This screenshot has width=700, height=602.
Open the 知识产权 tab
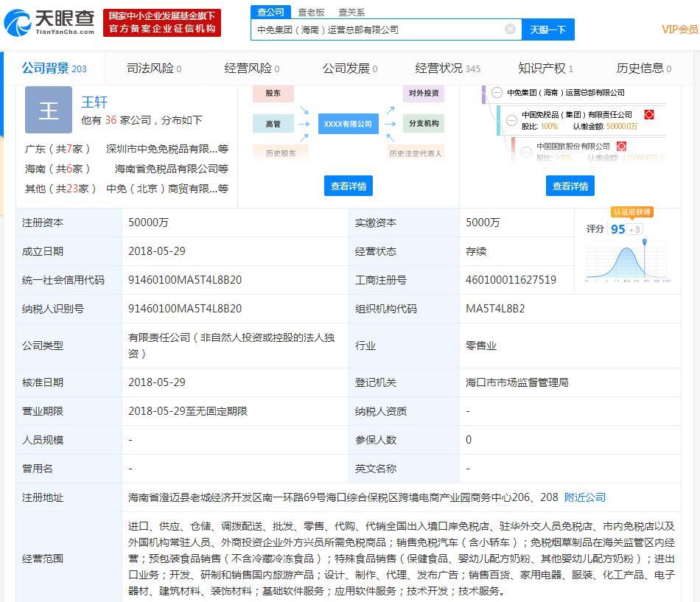tap(545, 69)
